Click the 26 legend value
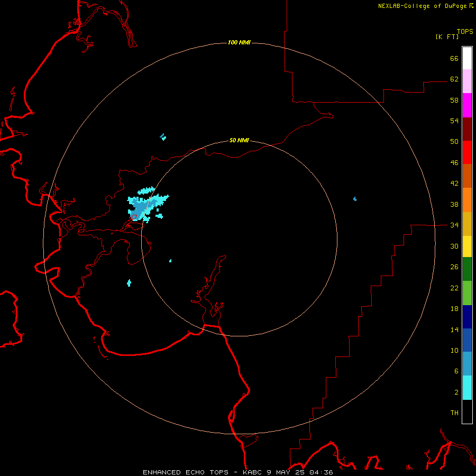476x476 pixels. (454, 267)
